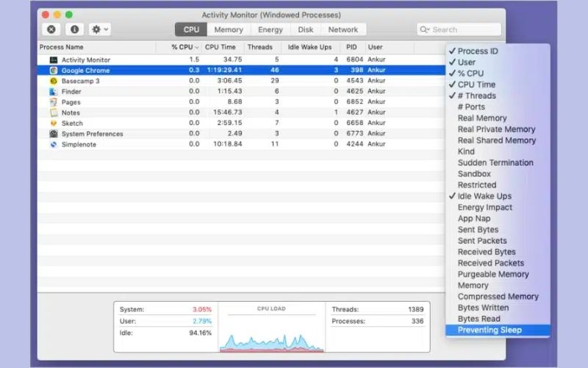Click the stop process X icon
Screen dimensions: 588x368
point(51,29)
